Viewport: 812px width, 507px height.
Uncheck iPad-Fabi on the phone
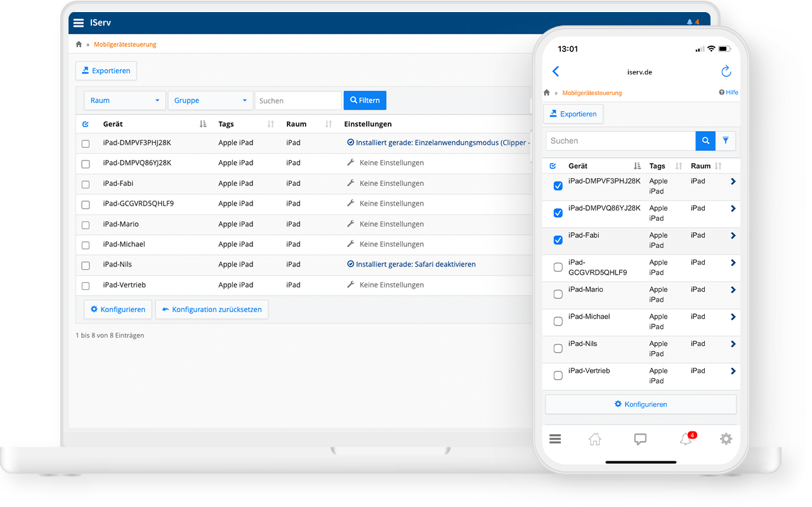tap(558, 240)
